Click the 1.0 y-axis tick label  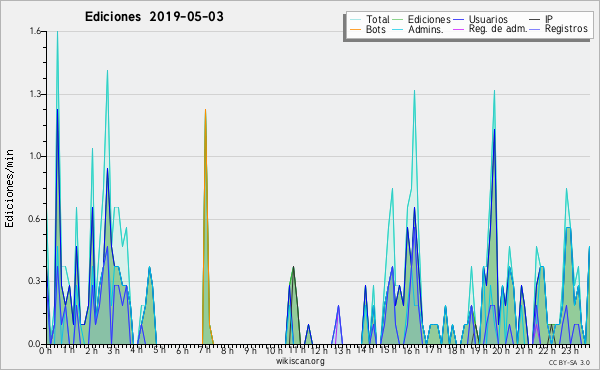[x=35, y=156]
